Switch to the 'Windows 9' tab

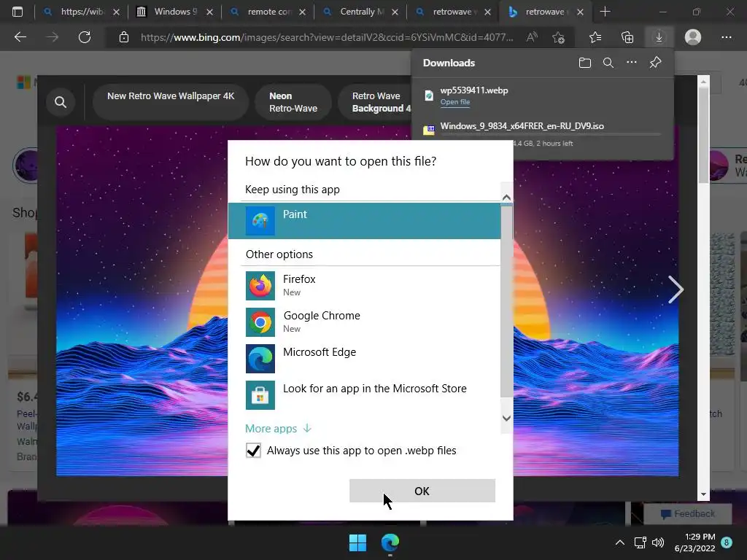[175, 12]
